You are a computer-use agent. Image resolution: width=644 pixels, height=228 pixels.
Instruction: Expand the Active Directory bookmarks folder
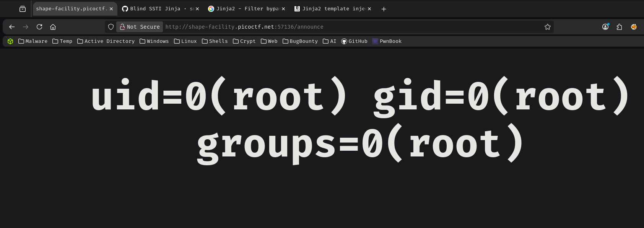(x=106, y=41)
